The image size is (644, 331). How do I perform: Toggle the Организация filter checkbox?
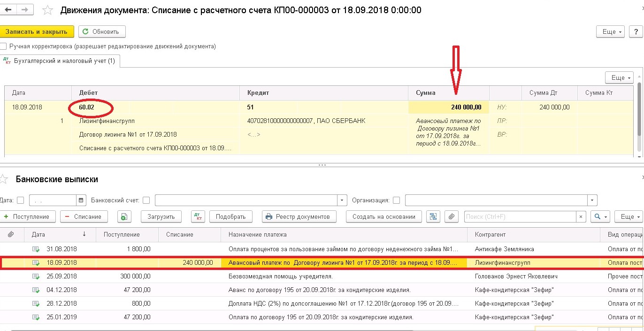pos(397,200)
